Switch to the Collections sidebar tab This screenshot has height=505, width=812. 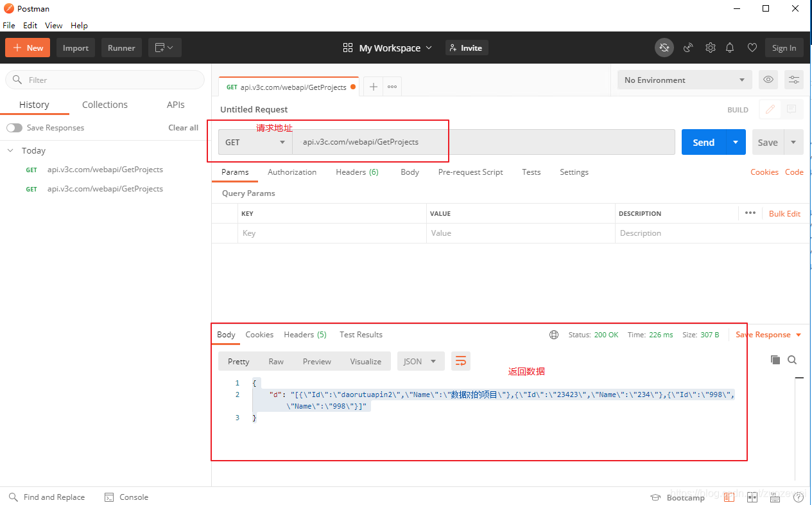pyautogui.click(x=105, y=105)
